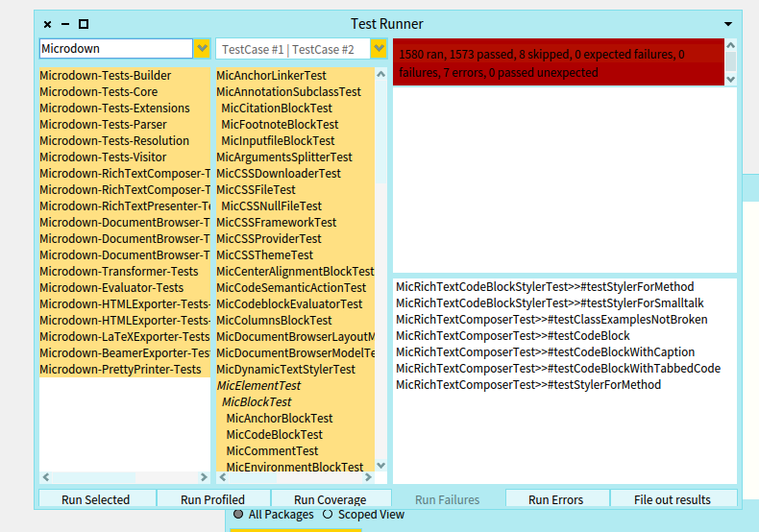Click the TestCase class filter field
The image size is (759, 532).
tap(293, 49)
